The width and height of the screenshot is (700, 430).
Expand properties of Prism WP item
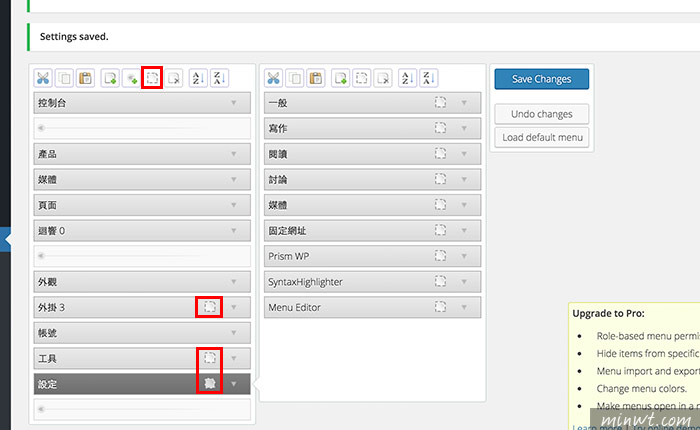point(464,256)
